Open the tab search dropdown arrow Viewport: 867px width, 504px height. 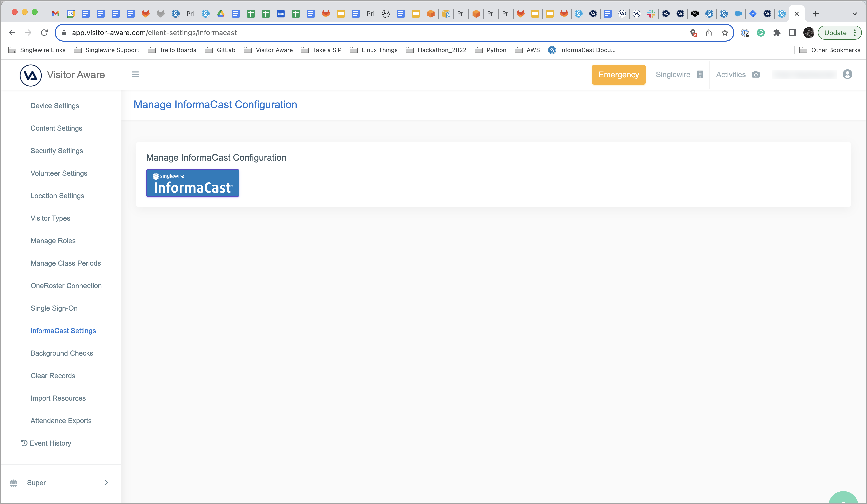click(855, 14)
